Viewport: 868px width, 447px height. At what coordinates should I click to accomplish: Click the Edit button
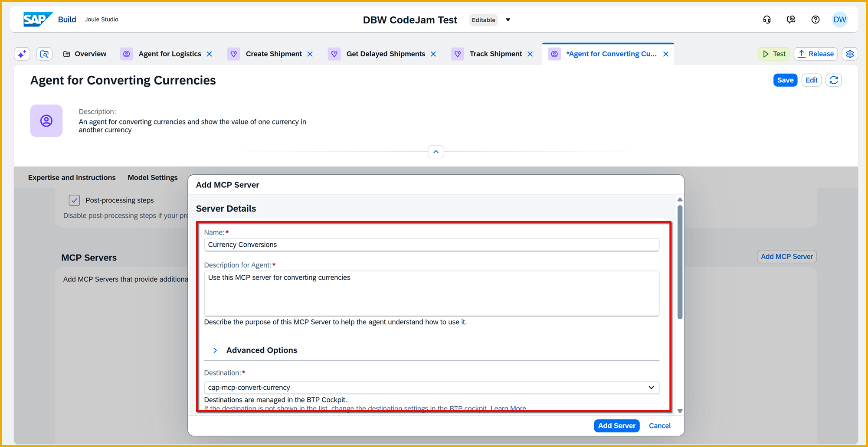click(x=811, y=80)
